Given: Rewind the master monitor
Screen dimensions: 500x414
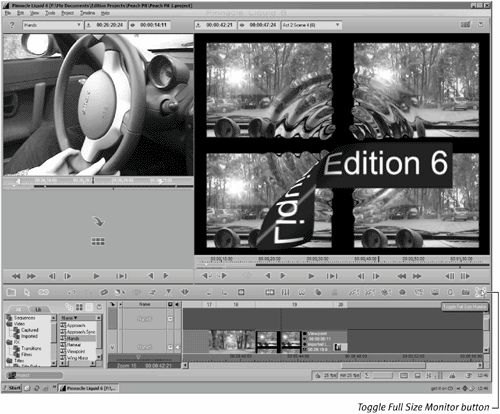Looking at the screenshot, I should click(x=402, y=276).
